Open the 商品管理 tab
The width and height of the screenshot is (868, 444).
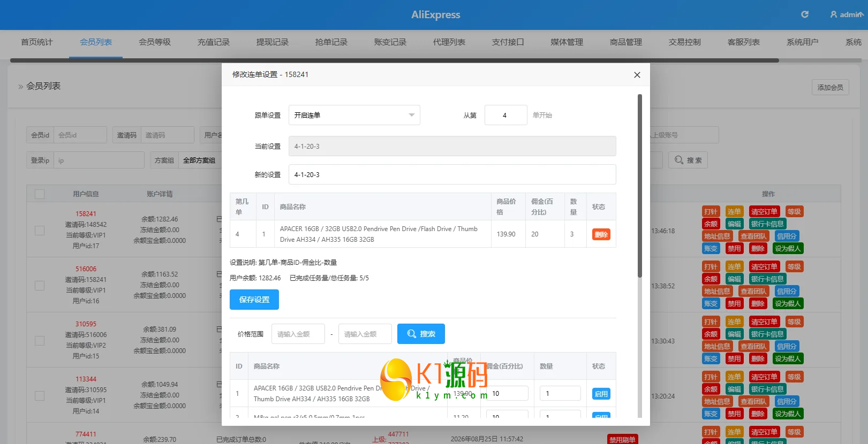626,42
